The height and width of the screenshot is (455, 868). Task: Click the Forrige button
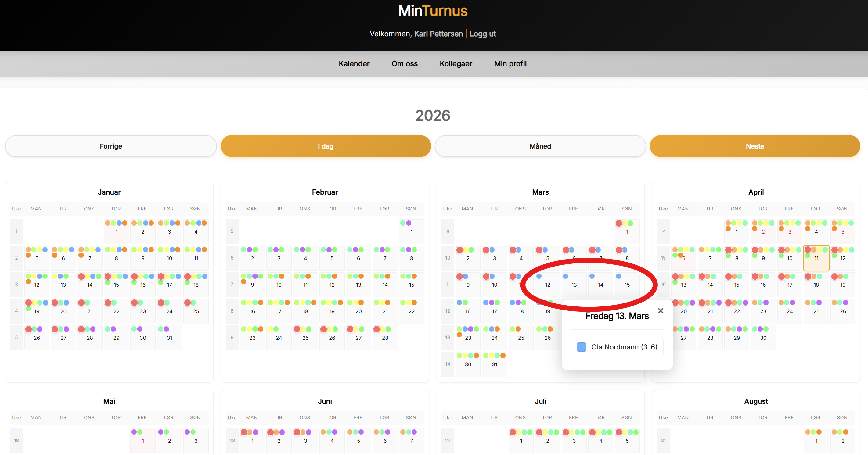(x=110, y=146)
